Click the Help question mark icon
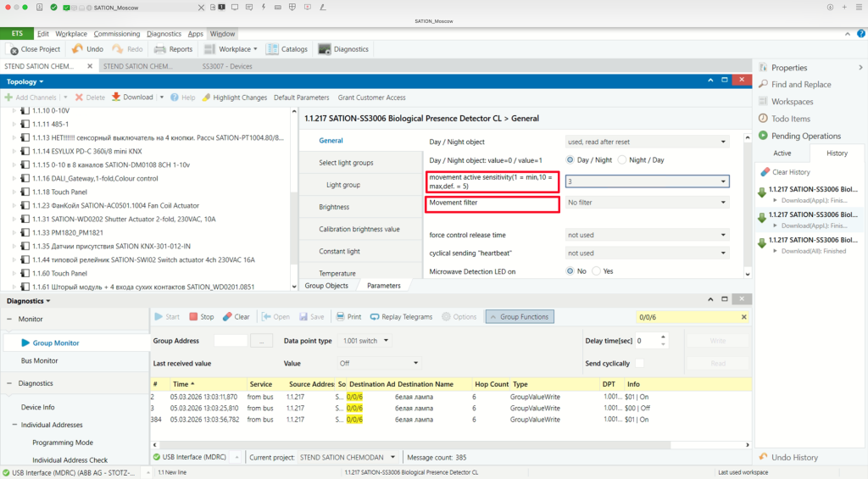This screenshot has height=479, width=868. (x=175, y=97)
